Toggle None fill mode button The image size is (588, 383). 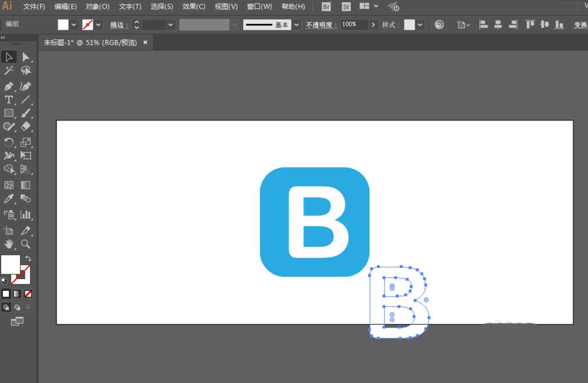click(x=28, y=294)
